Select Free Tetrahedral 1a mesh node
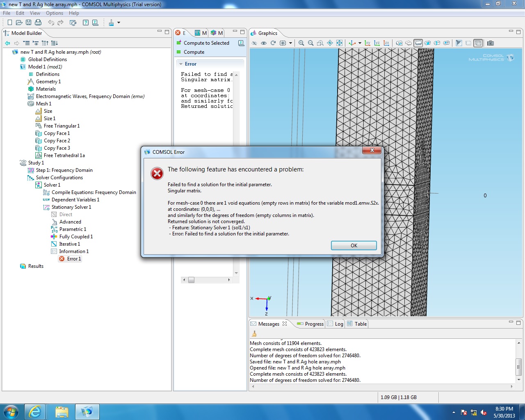The image size is (525, 420). pyautogui.click(x=60, y=155)
